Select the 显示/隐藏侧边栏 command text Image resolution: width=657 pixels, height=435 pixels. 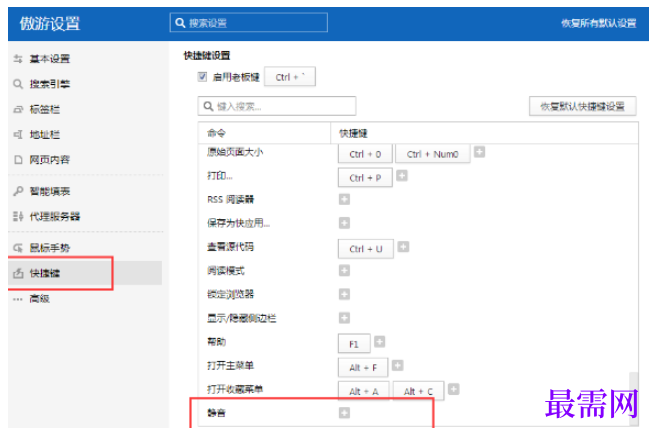point(241,318)
